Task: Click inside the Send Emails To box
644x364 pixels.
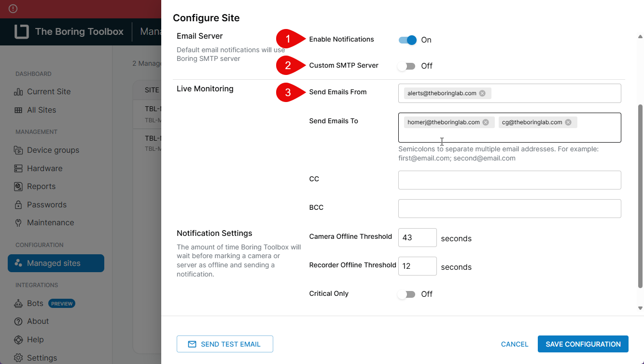Action: coord(509,128)
